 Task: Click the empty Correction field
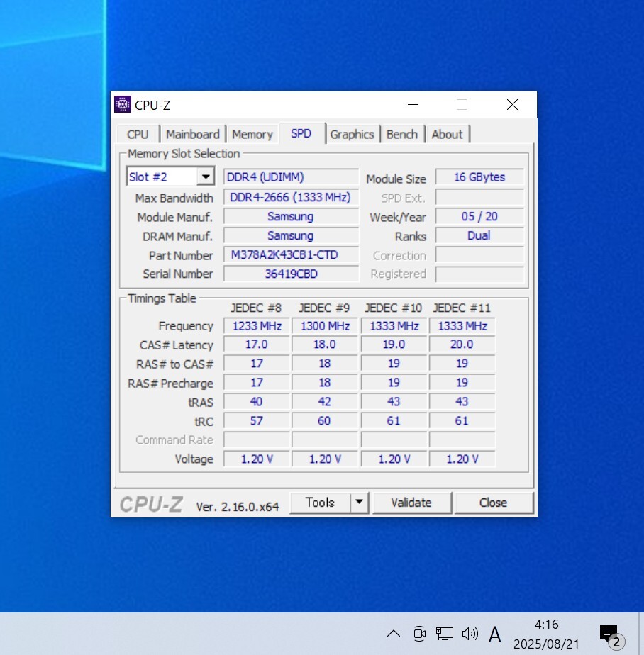(x=479, y=254)
